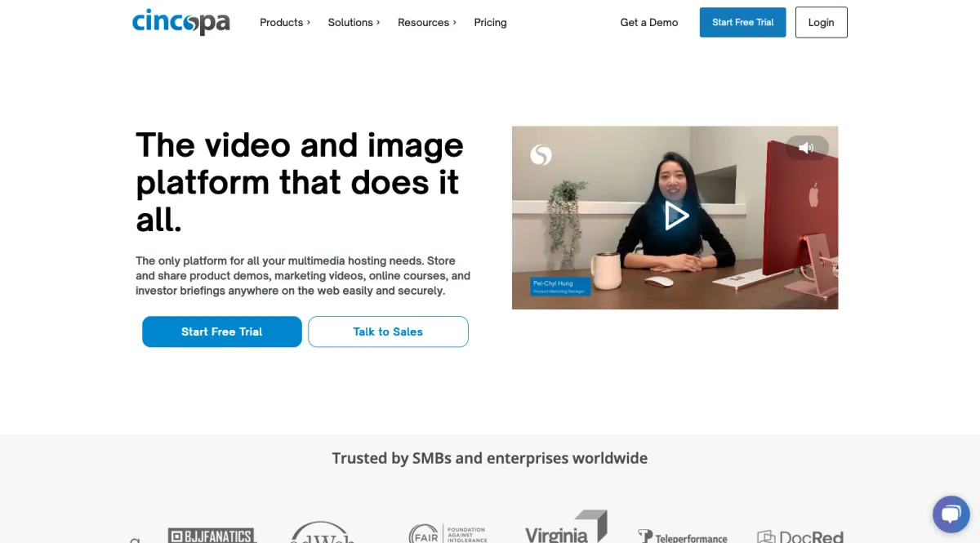Expand the Solutions menu
This screenshot has width=980, height=543.
354,22
